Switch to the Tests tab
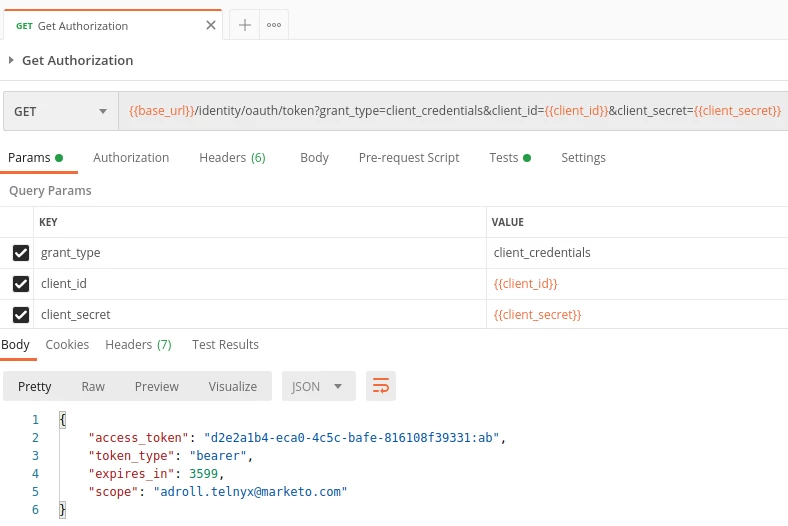 point(510,158)
